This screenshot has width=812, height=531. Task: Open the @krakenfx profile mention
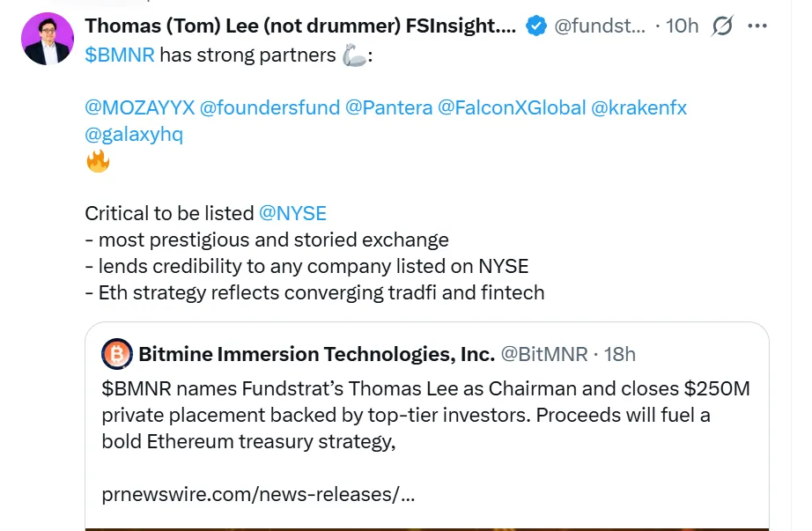[x=639, y=107]
